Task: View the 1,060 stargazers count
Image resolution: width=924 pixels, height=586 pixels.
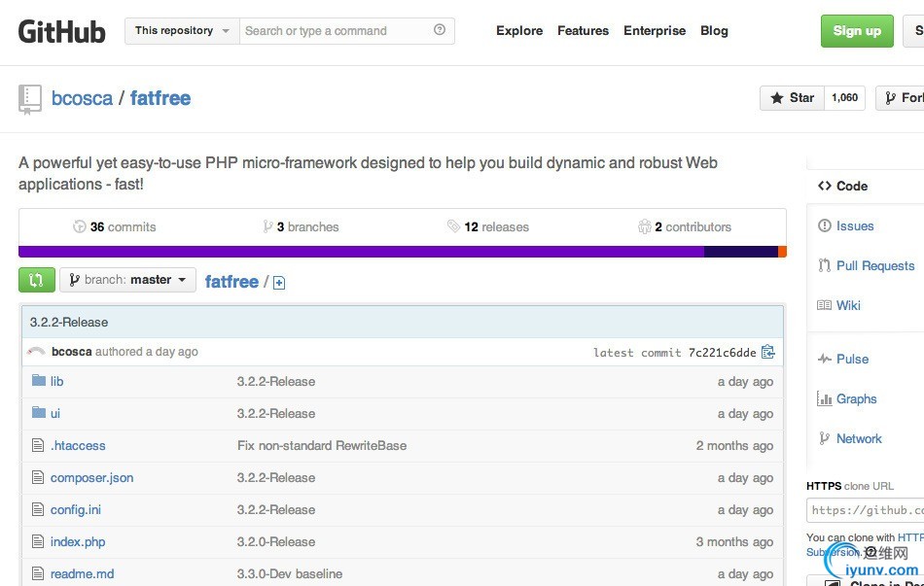Action: click(844, 98)
